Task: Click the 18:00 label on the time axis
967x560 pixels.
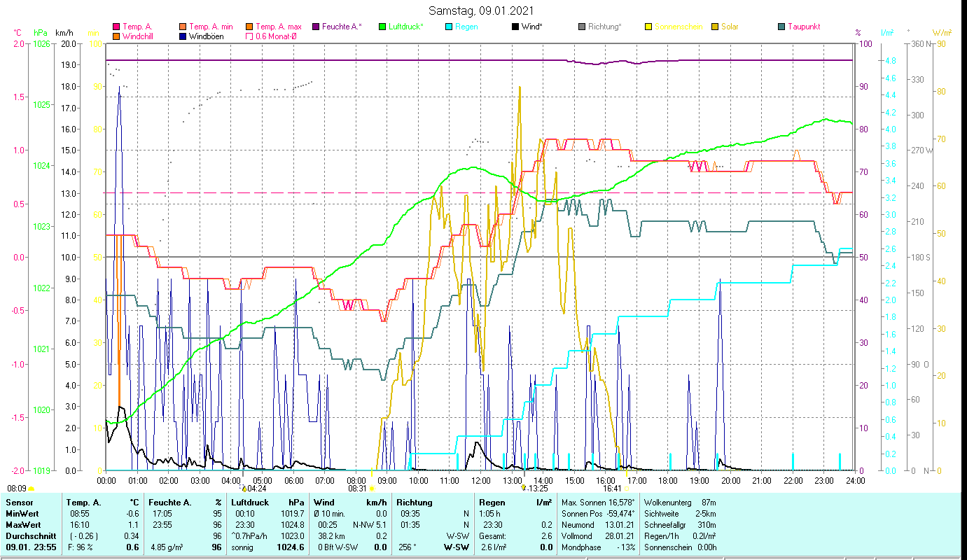Action: [x=668, y=480]
